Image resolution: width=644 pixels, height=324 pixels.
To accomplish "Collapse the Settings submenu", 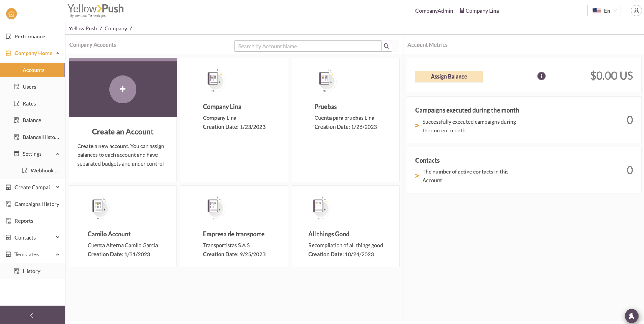I will click(x=58, y=154).
